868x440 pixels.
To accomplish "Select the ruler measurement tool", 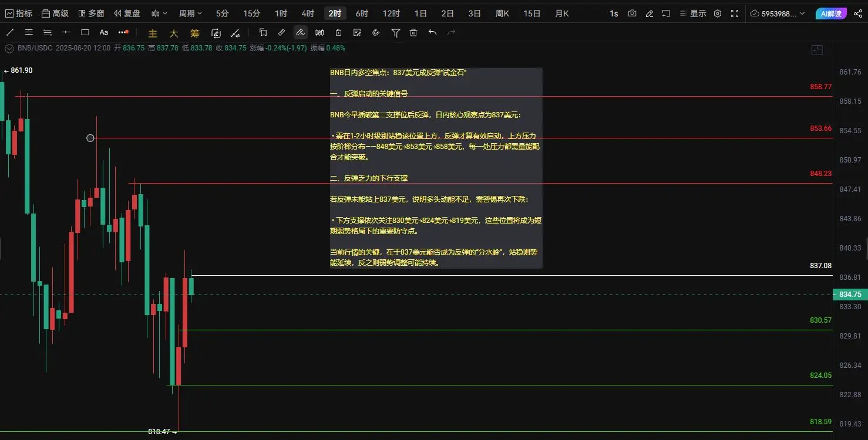I will point(282,32).
